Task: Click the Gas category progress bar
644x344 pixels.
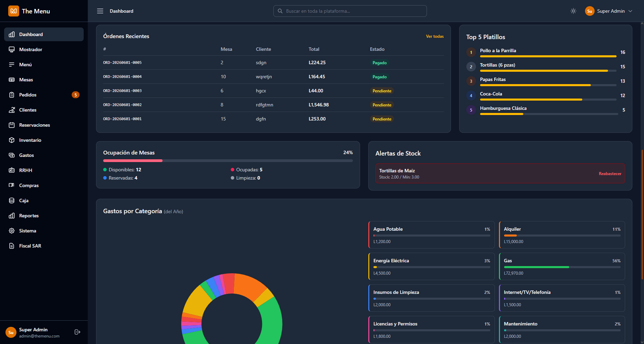Action: click(x=562, y=267)
